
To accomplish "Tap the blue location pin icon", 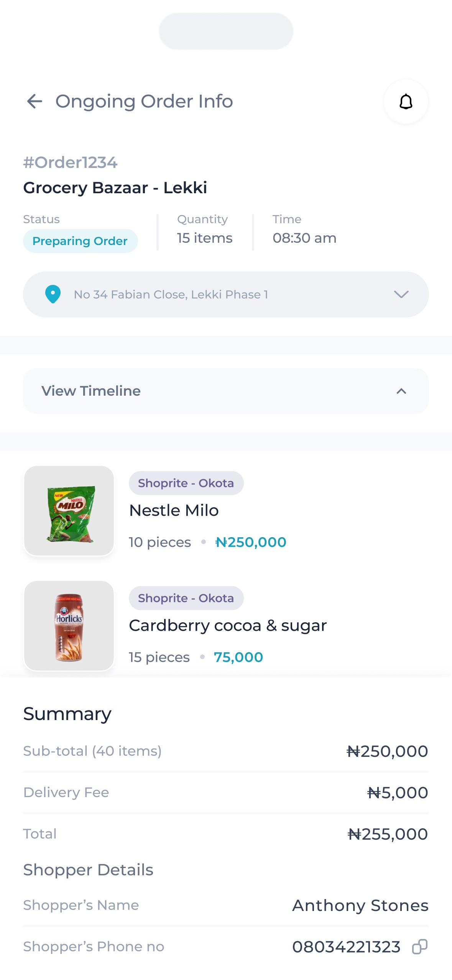I will point(53,294).
